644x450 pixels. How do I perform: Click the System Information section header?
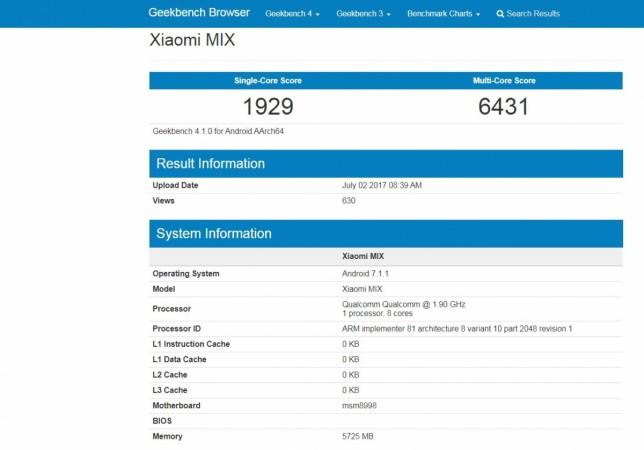[x=386, y=234]
